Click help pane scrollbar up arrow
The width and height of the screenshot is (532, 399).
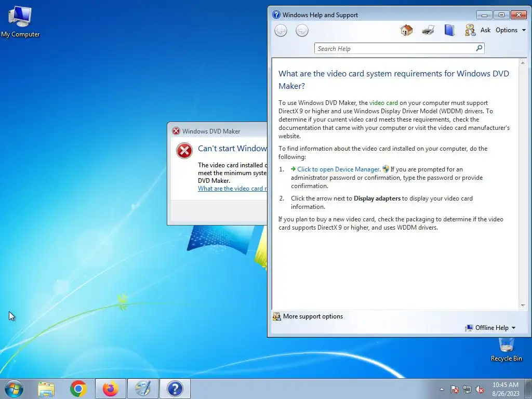[523, 63]
